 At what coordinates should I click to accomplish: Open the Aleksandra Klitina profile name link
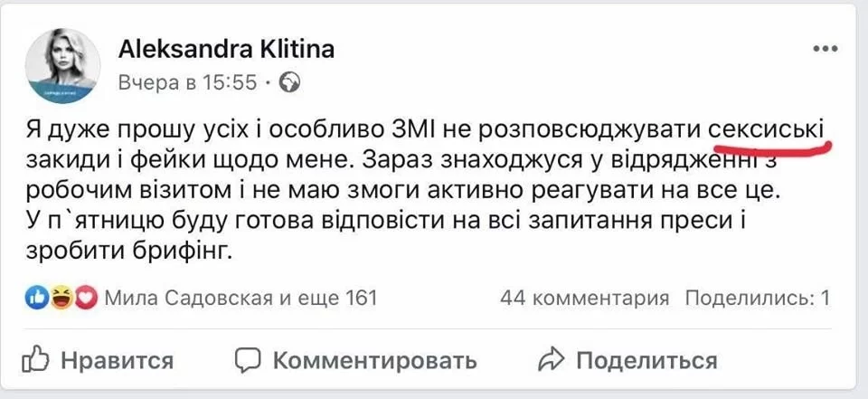tap(226, 50)
